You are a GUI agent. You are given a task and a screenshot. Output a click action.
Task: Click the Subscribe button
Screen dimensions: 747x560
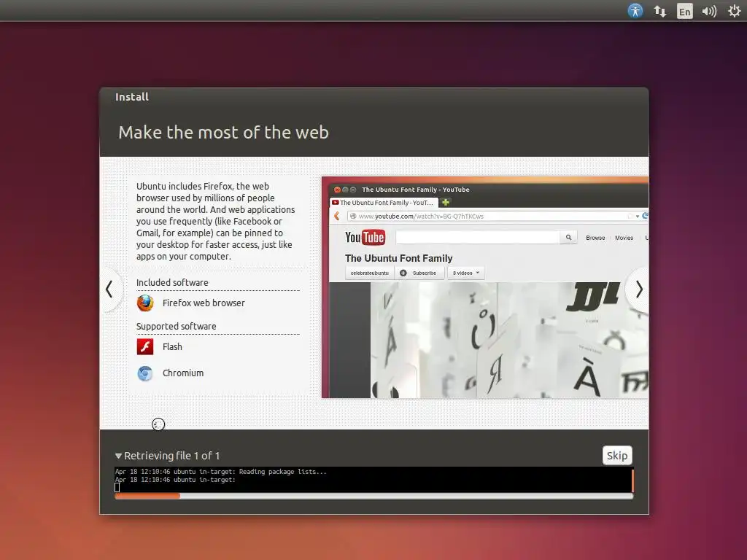(x=419, y=273)
